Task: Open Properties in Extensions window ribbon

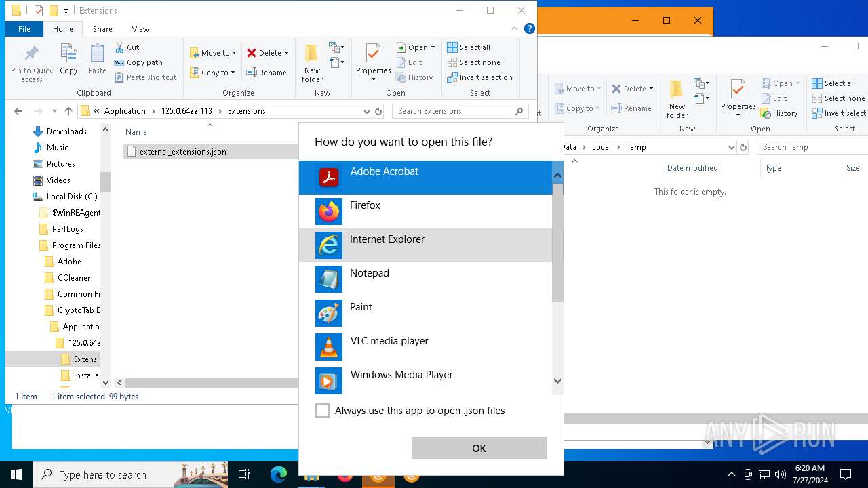Action: [x=374, y=63]
